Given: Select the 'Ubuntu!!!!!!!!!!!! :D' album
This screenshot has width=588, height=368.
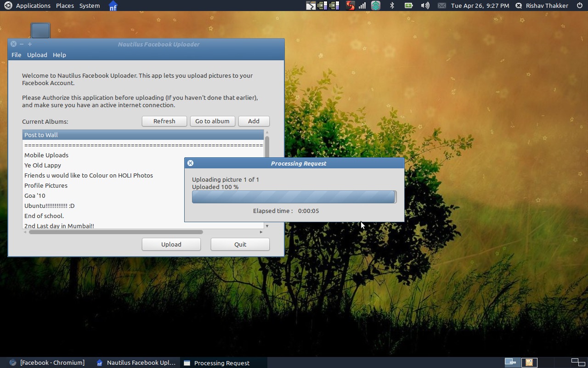Looking at the screenshot, I should click(143, 206).
